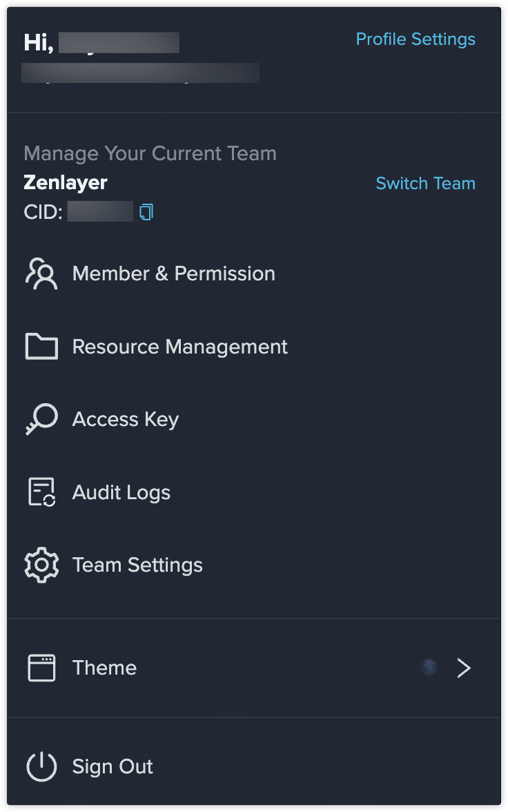
Task: Click the Audit Logs document icon
Action: pos(41,492)
